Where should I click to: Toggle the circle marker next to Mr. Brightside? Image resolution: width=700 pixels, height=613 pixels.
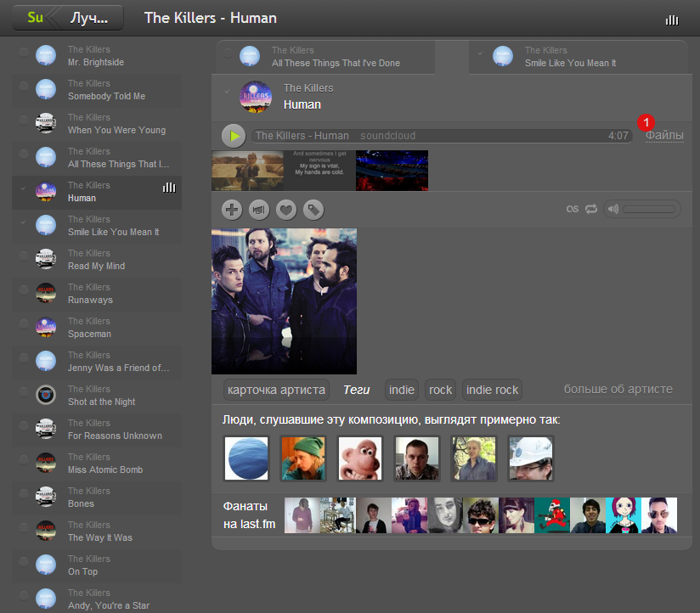pyautogui.click(x=24, y=52)
